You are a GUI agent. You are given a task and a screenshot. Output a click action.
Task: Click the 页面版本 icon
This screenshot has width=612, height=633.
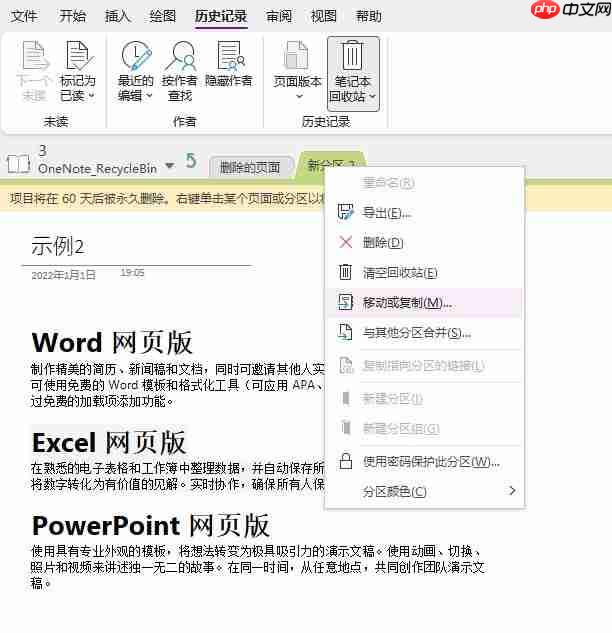[297, 55]
